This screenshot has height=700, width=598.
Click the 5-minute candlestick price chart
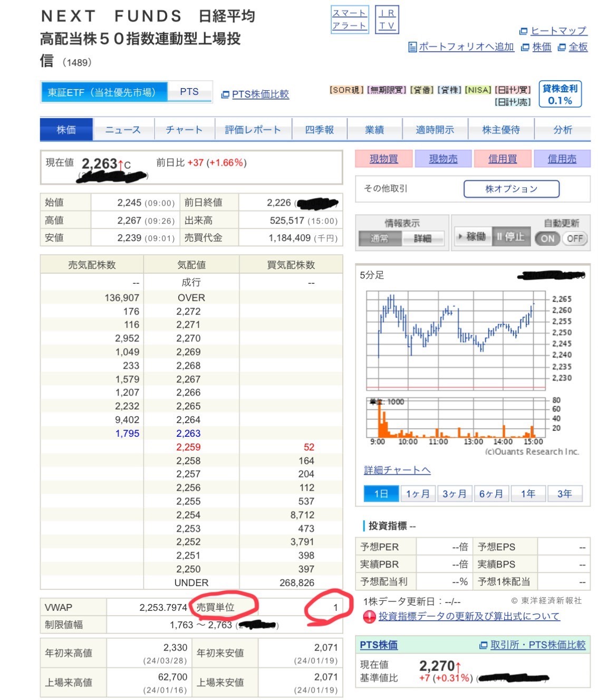point(456,340)
